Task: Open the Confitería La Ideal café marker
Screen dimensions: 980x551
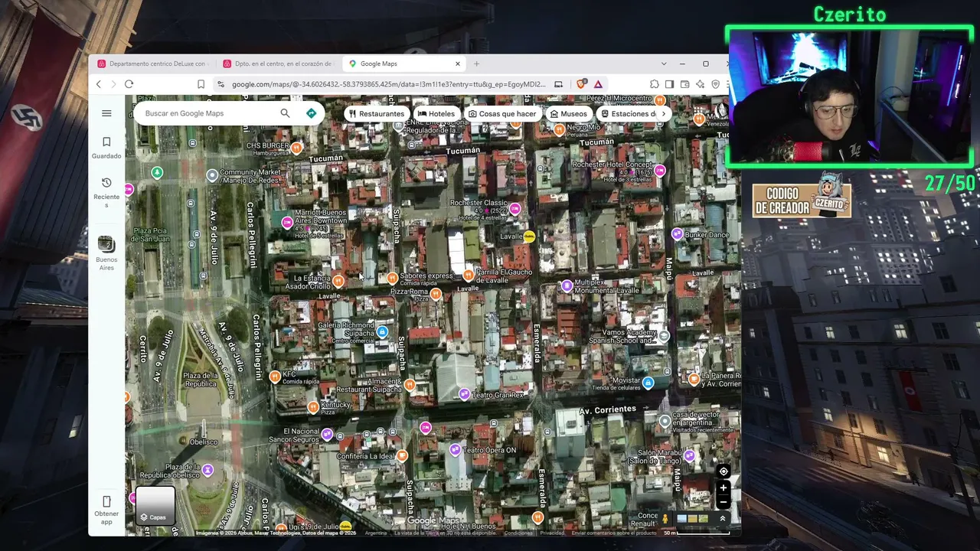Action: click(402, 455)
